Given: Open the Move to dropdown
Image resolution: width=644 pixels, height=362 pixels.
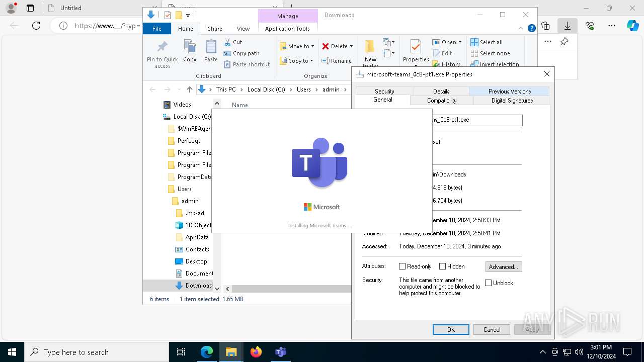Looking at the screenshot, I should coord(297,46).
